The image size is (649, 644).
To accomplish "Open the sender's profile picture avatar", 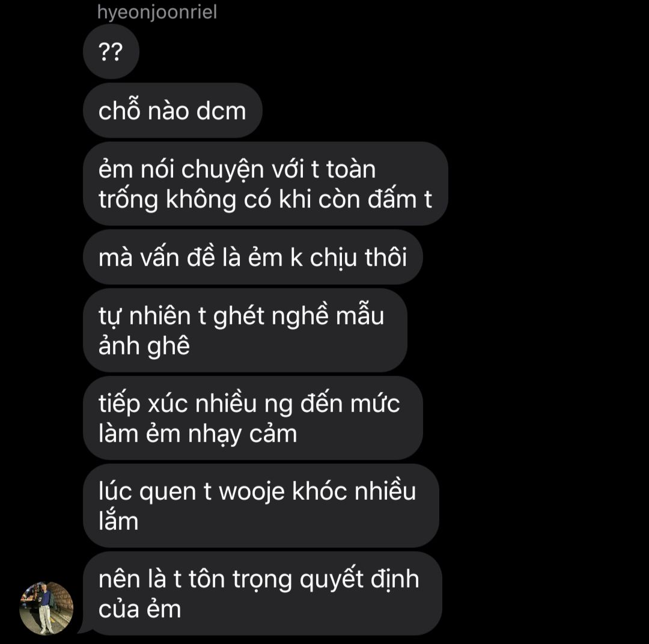I will click(46, 608).
